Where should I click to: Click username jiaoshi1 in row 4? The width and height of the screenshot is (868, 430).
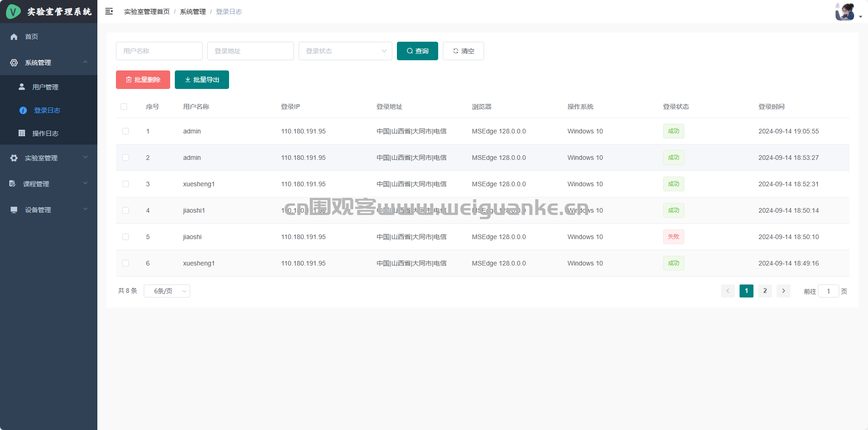pos(194,210)
